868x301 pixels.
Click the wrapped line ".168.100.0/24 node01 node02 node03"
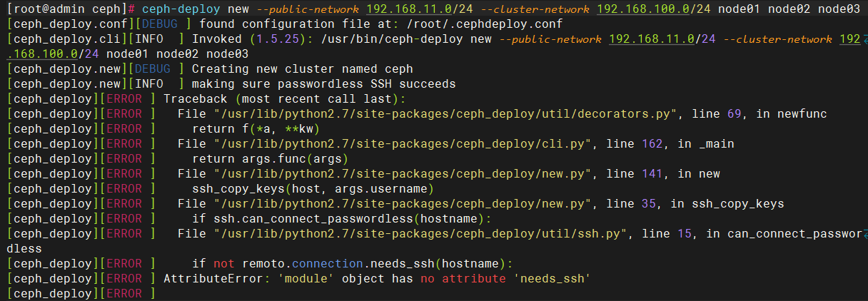click(x=129, y=54)
